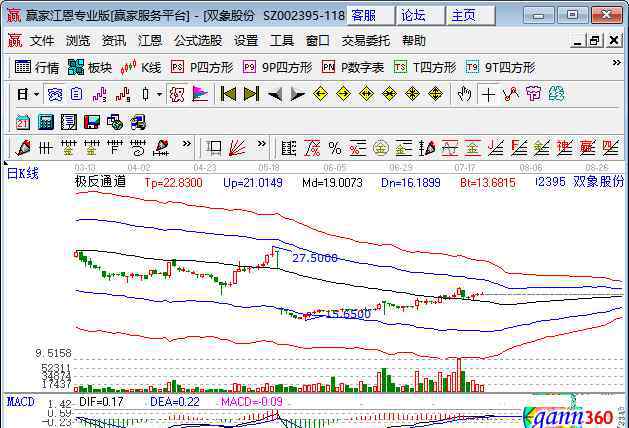Click the circled 金 golden ratio icon

(x=381, y=148)
